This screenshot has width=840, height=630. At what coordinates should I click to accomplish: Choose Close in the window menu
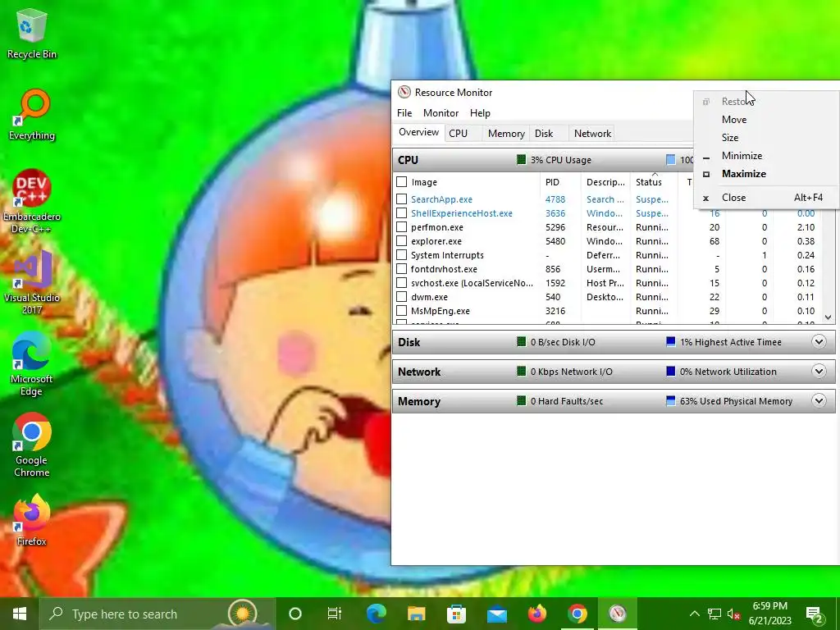(766, 198)
